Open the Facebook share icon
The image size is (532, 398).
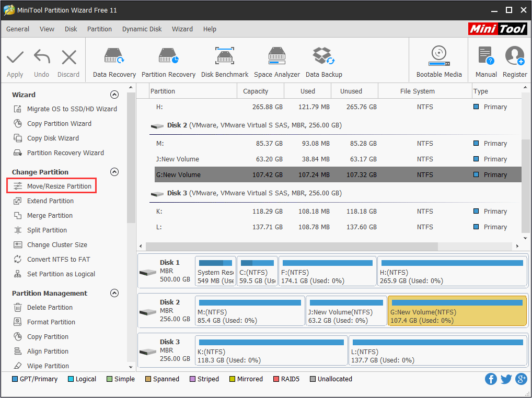click(491, 379)
